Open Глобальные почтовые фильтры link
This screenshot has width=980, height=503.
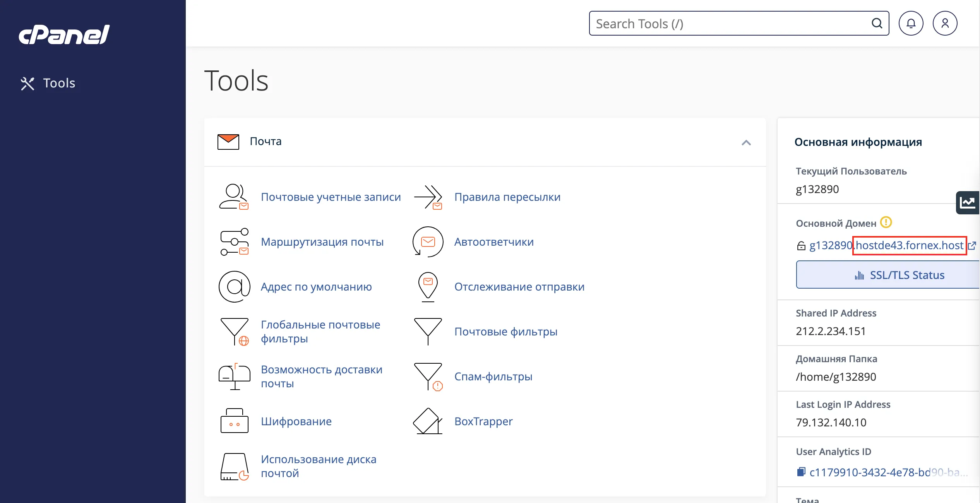pyautogui.click(x=320, y=332)
